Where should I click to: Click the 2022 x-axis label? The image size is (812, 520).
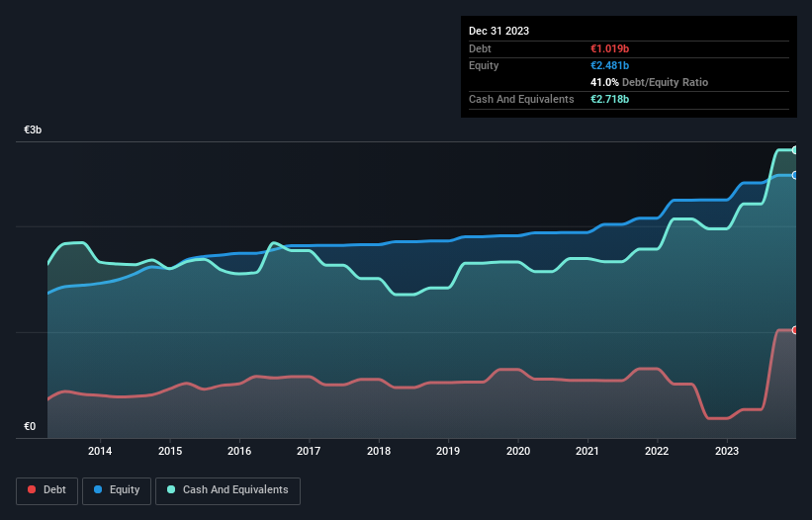click(657, 451)
